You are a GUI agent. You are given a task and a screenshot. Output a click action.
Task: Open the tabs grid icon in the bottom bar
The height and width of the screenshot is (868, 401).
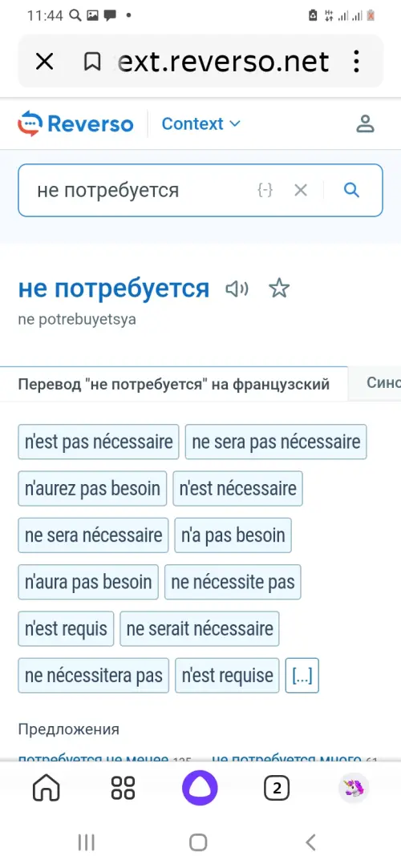[123, 787]
